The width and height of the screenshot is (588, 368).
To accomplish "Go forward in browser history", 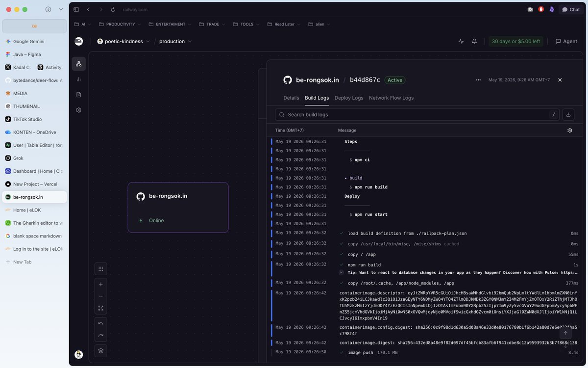I will [101, 9].
